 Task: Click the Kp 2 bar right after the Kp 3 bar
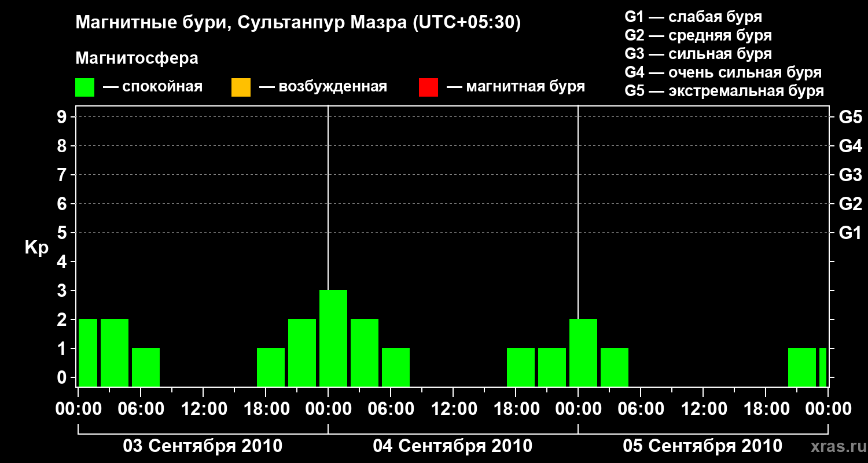click(x=365, y=352)
